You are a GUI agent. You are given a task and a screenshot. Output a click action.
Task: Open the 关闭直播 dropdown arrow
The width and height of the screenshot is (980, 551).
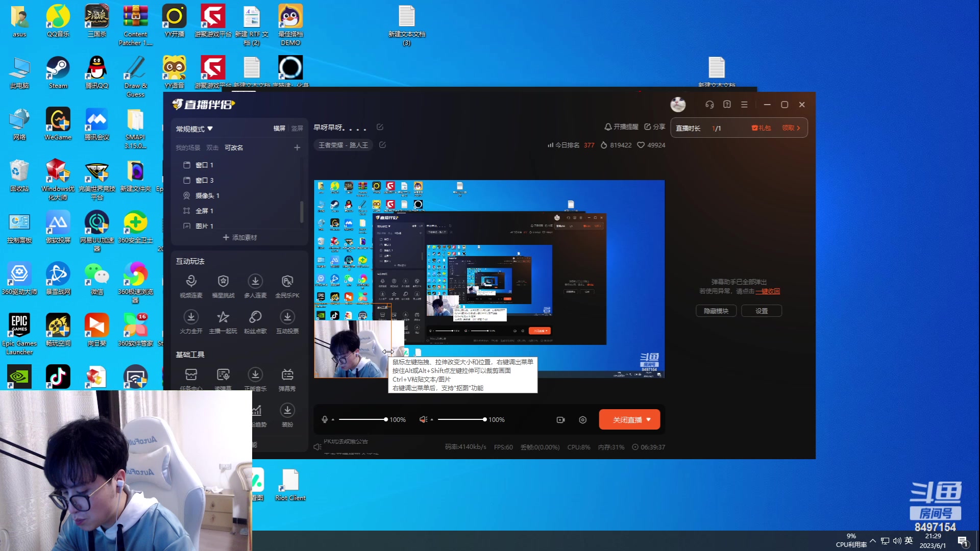pos(649,419)
